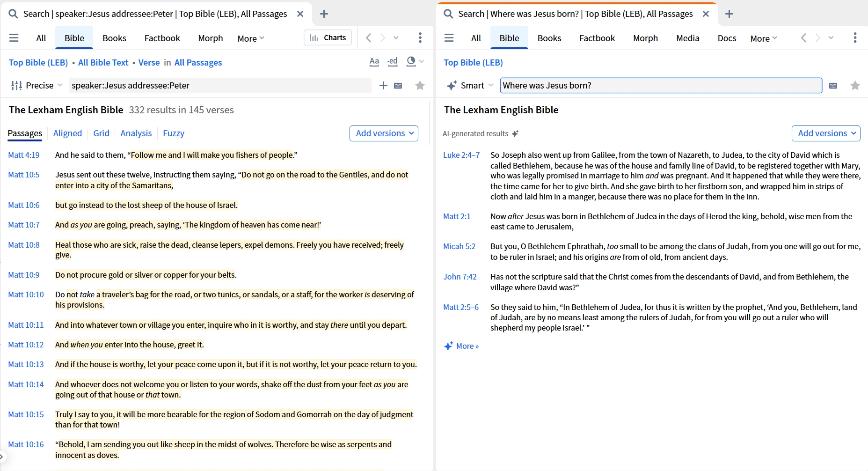Open right panel kebab options menu

pos(855,38)
